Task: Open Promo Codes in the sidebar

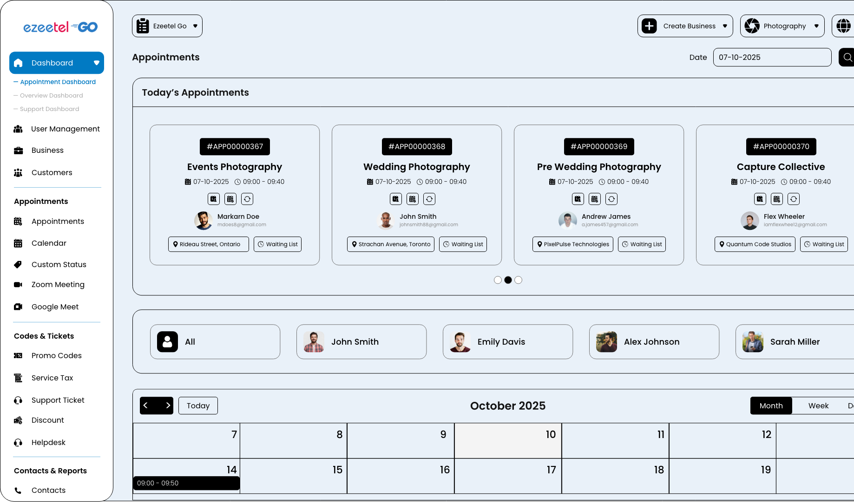Action: pos(56,355)
